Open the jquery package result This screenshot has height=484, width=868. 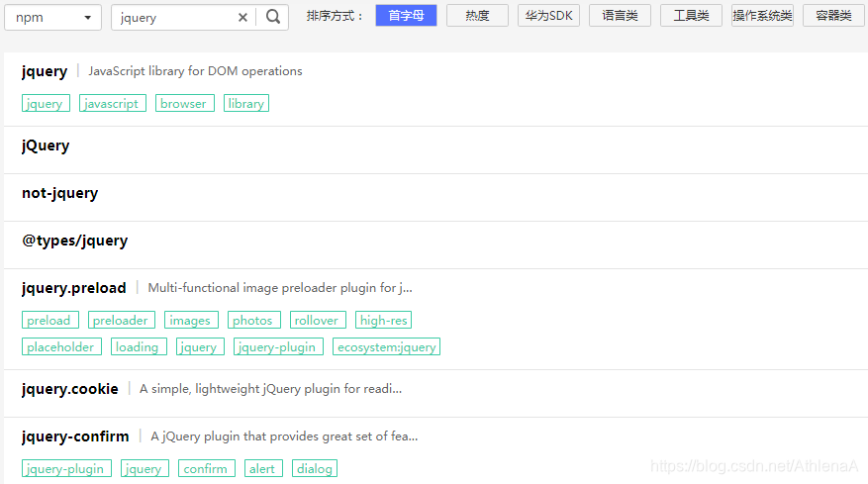pyautogui.click(x=45, y=71)
